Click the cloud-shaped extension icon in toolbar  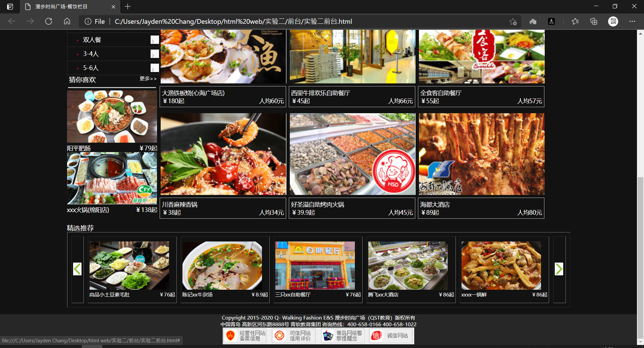click(x=533, y=21)
